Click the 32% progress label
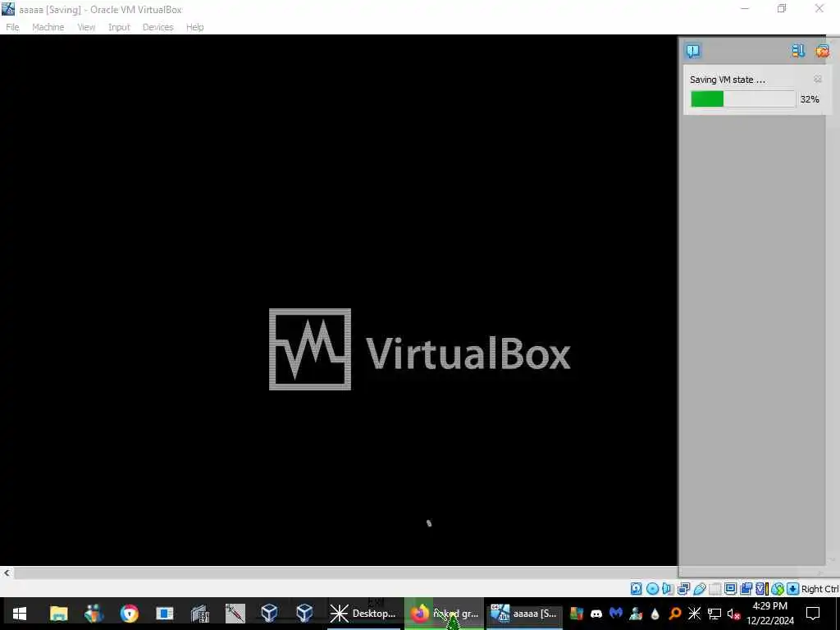The width and height of the screenshot is (840, 630). point(810,99)
